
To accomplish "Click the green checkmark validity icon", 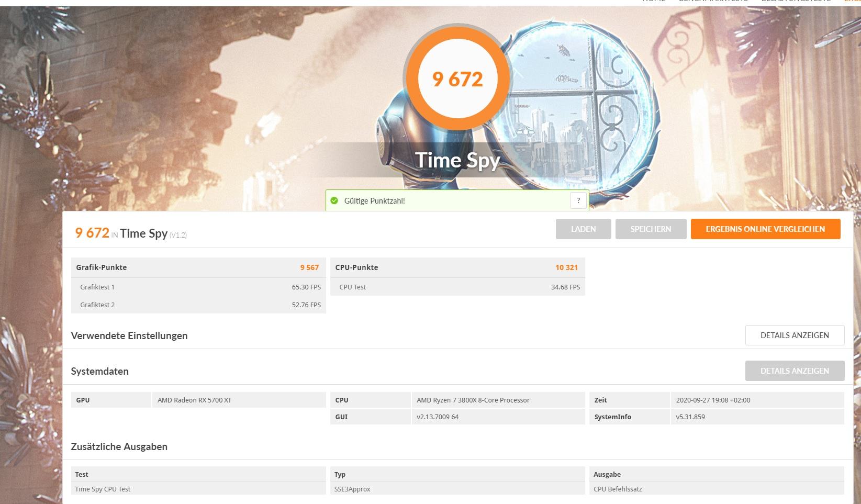I will (334, 200).
